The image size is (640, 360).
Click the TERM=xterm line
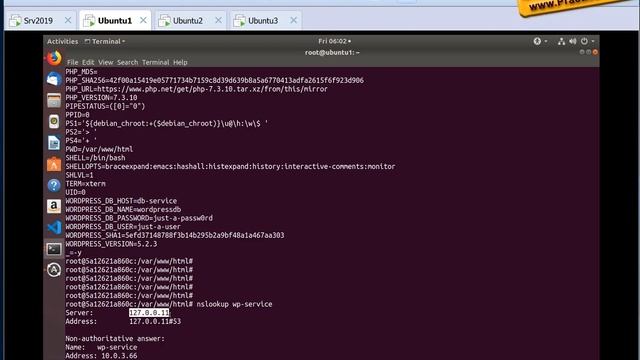[x=85, y=184]
